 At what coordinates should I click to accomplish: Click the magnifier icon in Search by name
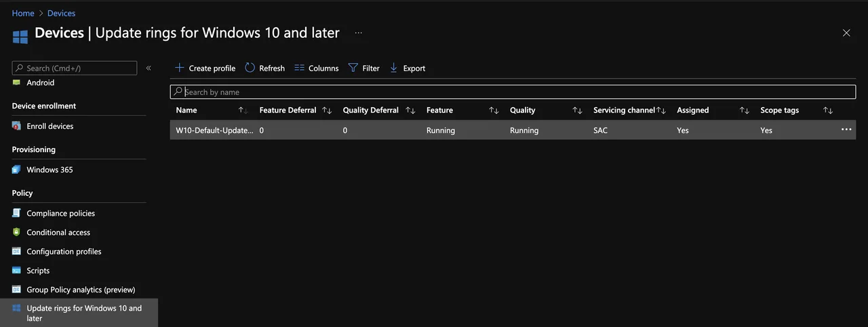pos(178,92)
